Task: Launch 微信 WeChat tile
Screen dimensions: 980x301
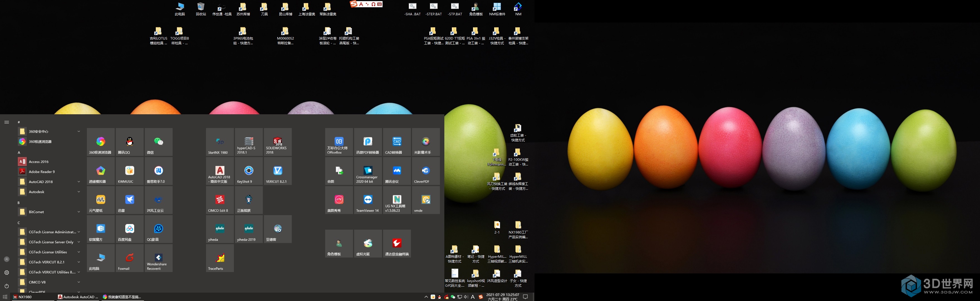Action: (x=159, y=142)
